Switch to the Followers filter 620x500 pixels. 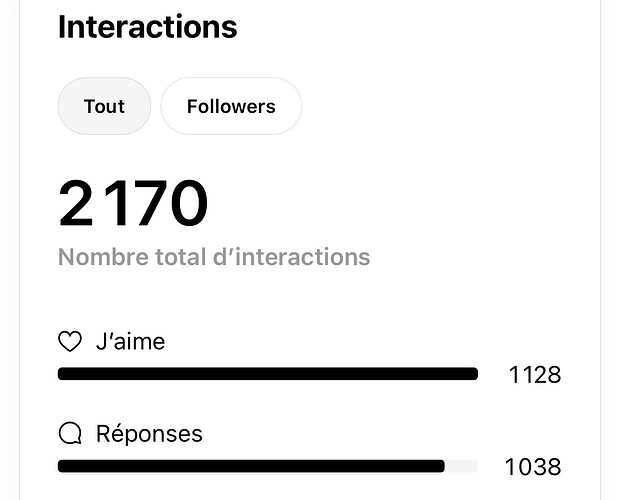point(231,106)
